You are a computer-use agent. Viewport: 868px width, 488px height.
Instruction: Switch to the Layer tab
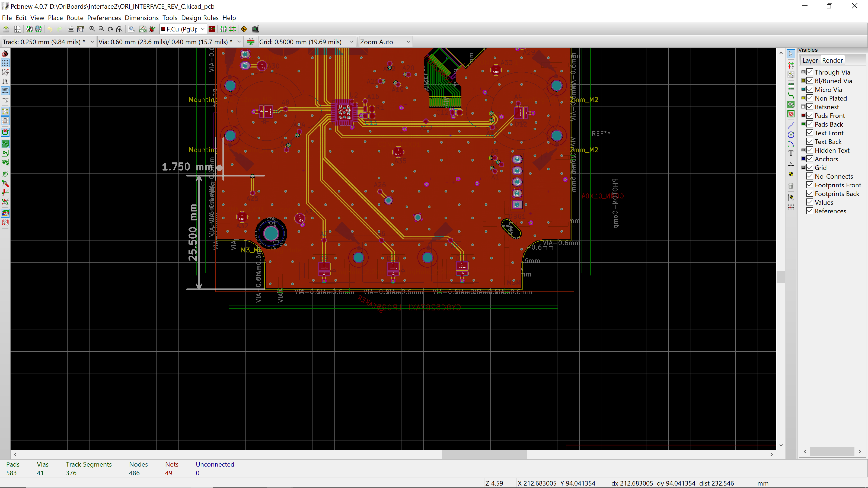pyautogui.click(x=810, y=60)
